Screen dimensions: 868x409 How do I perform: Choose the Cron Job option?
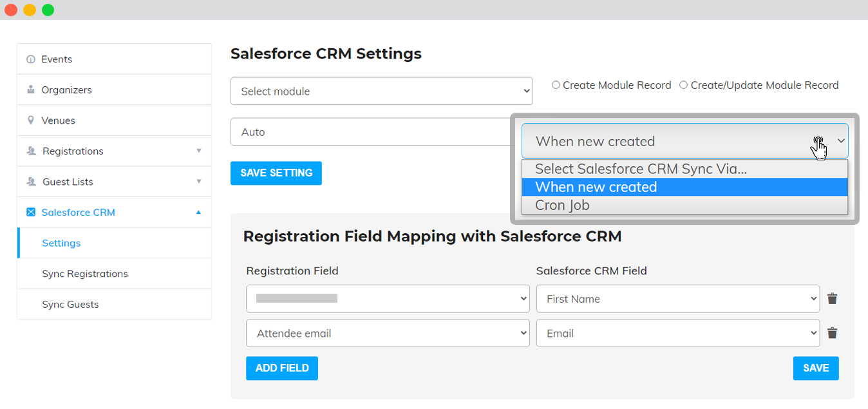[685, 205]
